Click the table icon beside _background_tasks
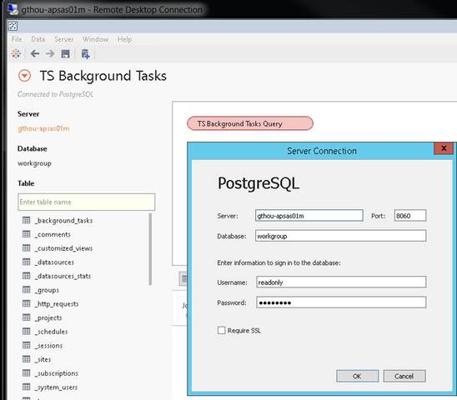 pos(26,220)
